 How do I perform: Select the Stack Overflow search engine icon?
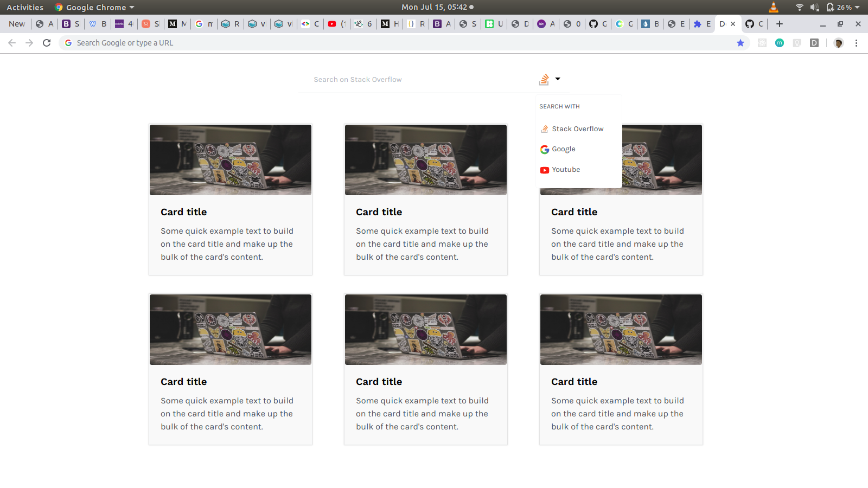(545, 79)
